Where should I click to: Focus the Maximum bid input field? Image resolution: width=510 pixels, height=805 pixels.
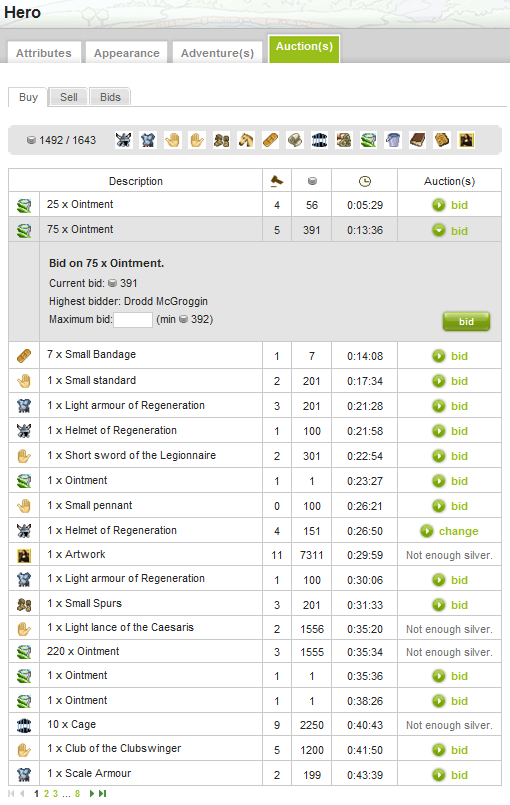(133, 319)
